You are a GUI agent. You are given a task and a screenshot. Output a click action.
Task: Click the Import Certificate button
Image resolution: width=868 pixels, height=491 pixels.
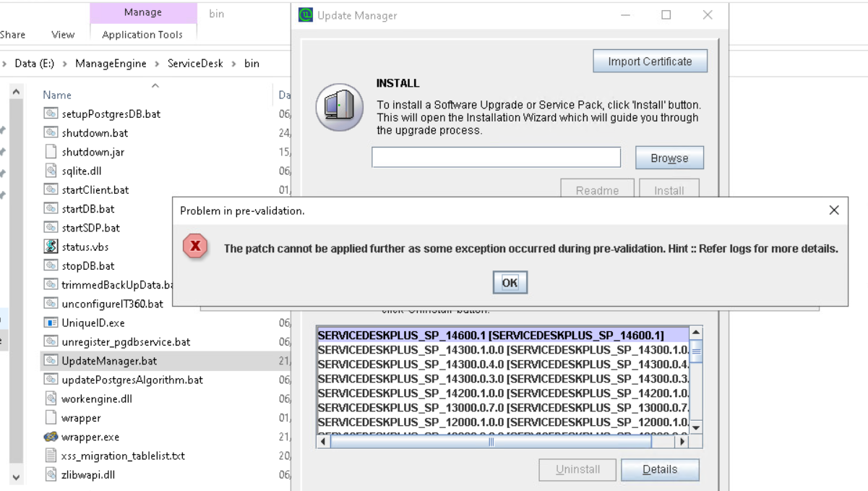[650, 61]
